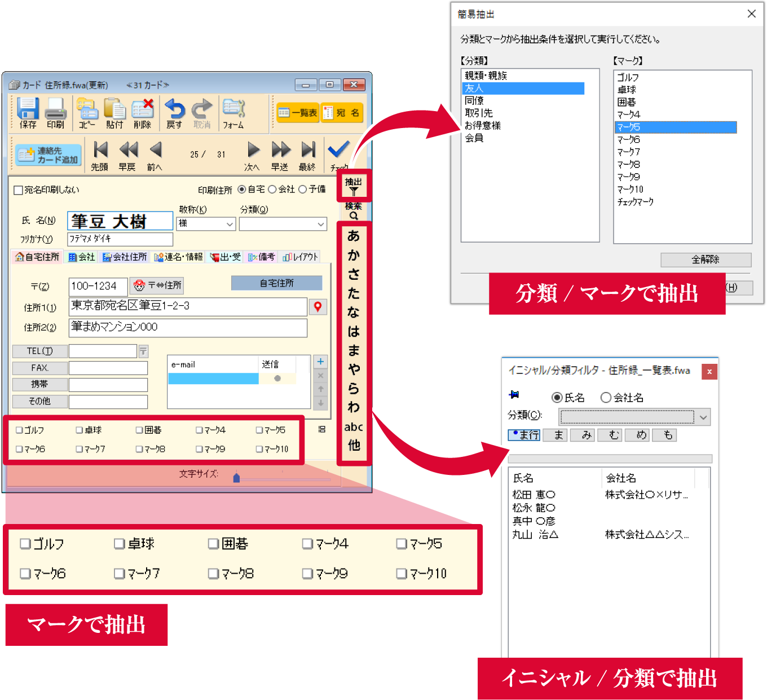The height and width of the screenshot is (700, 767).
Task: Open the 備考 tab
Action: point(262,257)
